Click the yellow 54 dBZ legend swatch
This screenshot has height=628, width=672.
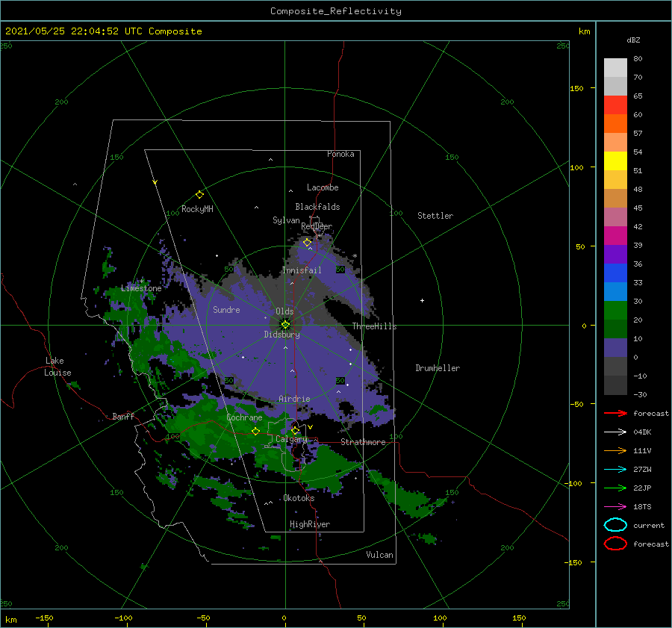pyautogui.click(x=615, y=161)
